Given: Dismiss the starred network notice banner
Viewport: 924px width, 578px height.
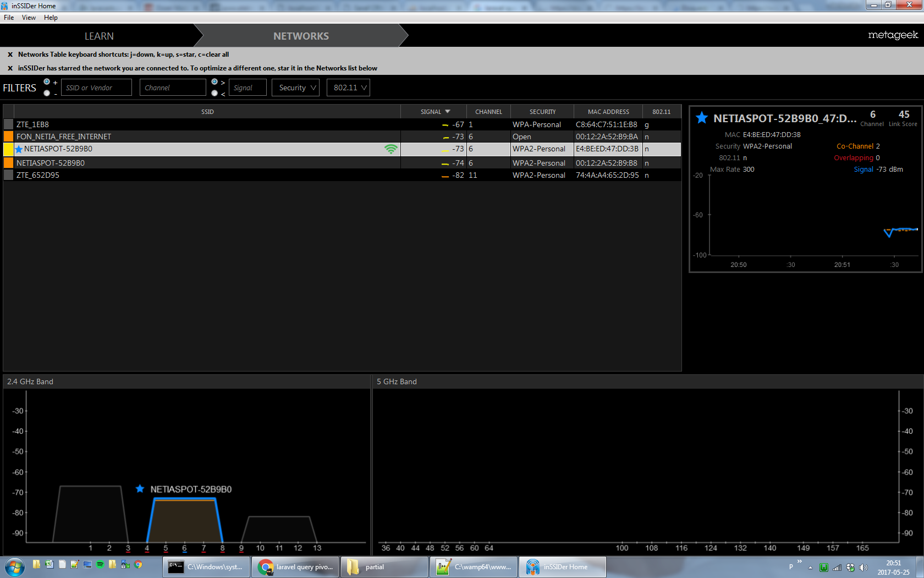Looking at the screenshot, I should click(x=10, y=68).
